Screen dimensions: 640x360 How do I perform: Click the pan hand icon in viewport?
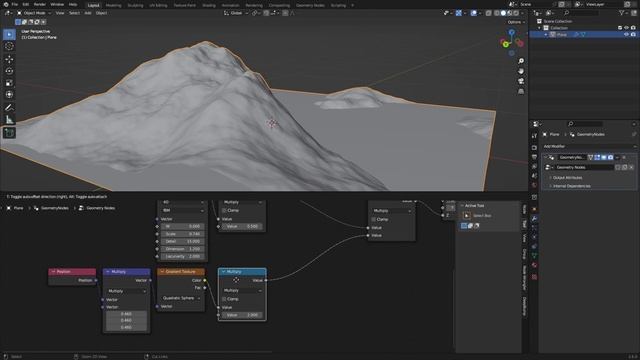[x=521, y=71]
